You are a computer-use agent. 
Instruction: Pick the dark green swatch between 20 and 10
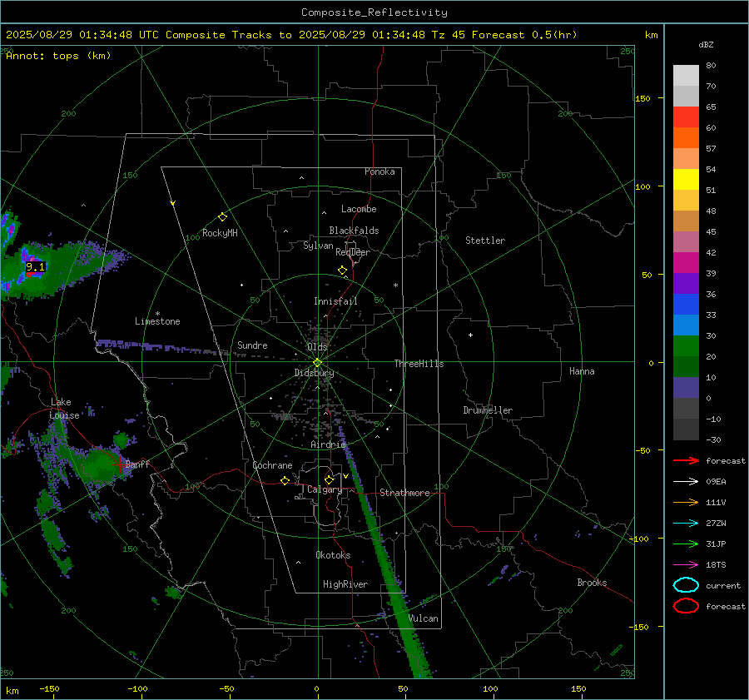686,367
